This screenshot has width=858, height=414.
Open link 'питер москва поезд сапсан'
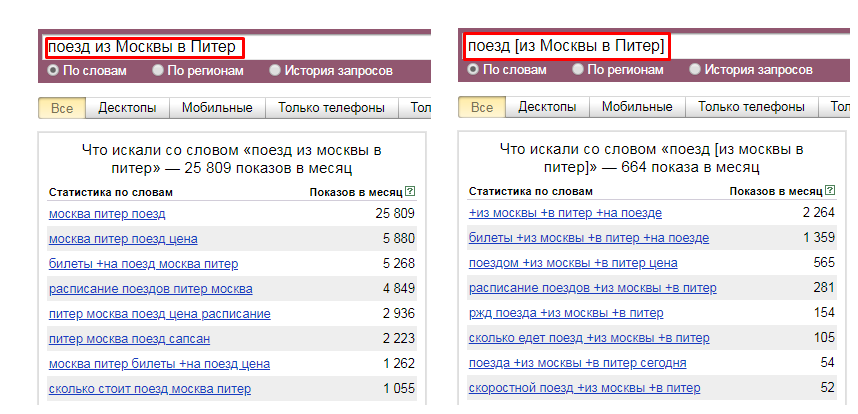click(129, 339)
